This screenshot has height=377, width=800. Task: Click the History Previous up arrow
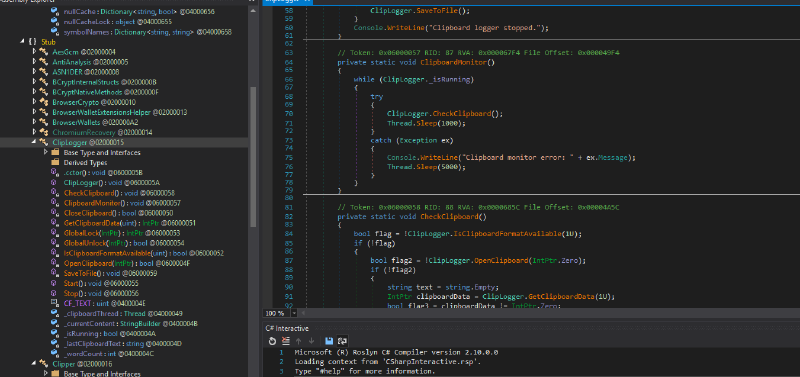(299, 341)
